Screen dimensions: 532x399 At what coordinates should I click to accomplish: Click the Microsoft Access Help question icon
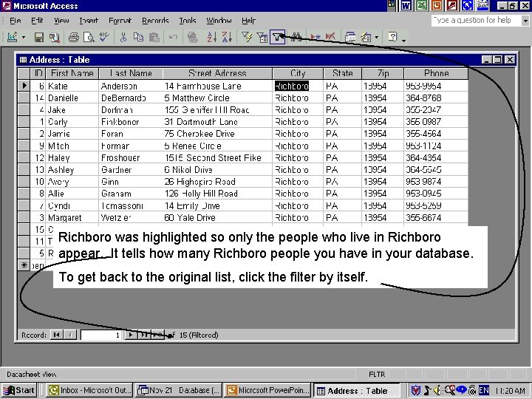point(392,37)
